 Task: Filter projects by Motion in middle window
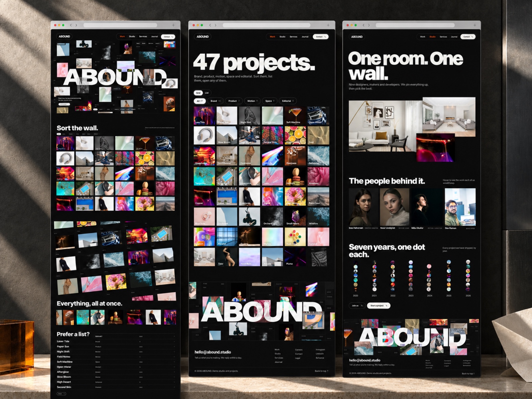[252, 101]
